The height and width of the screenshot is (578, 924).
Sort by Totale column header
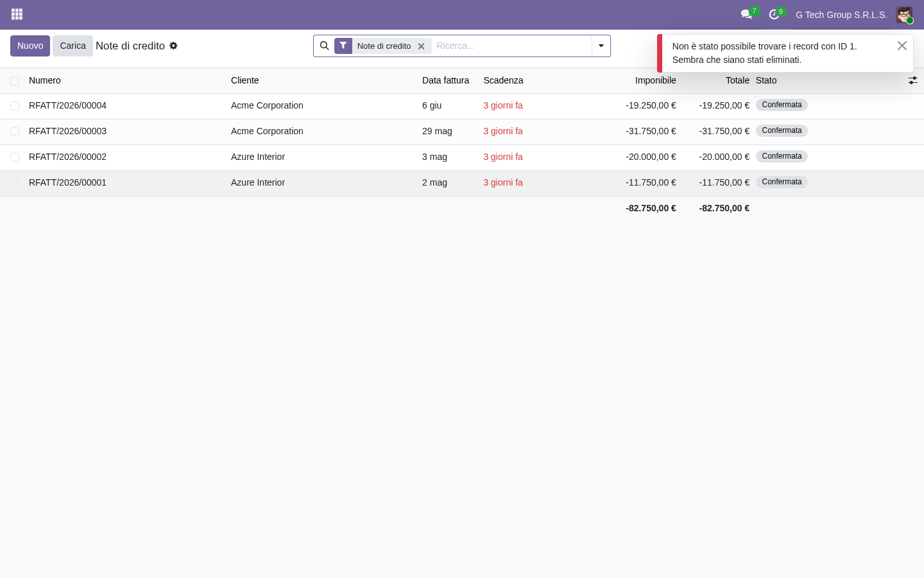(x=737, y=80)
